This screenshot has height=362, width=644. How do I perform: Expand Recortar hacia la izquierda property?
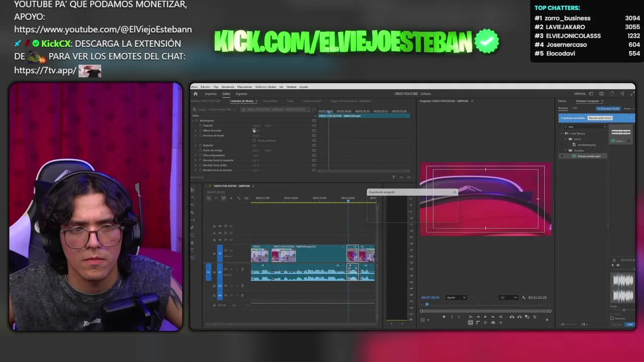[x=195, y=160]
